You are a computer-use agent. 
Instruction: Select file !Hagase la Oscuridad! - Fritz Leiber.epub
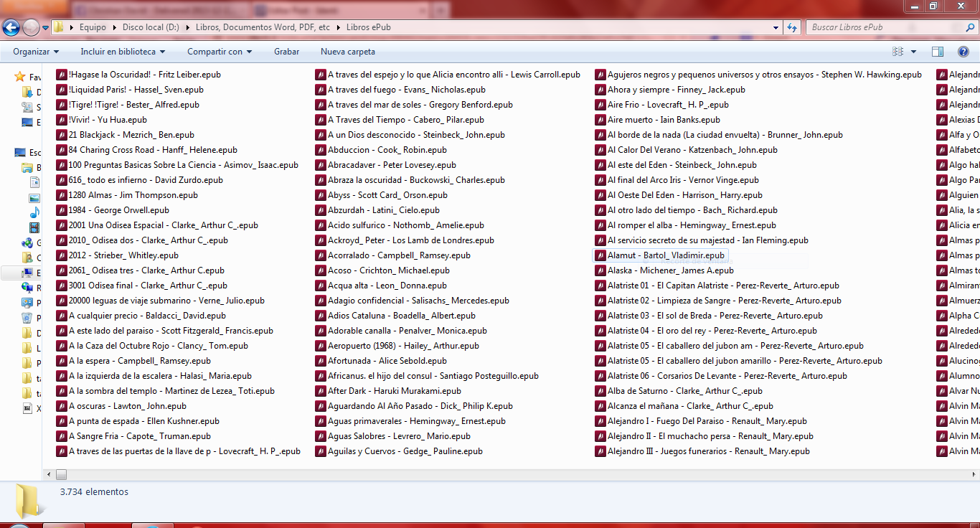click(x=139, y=75)
